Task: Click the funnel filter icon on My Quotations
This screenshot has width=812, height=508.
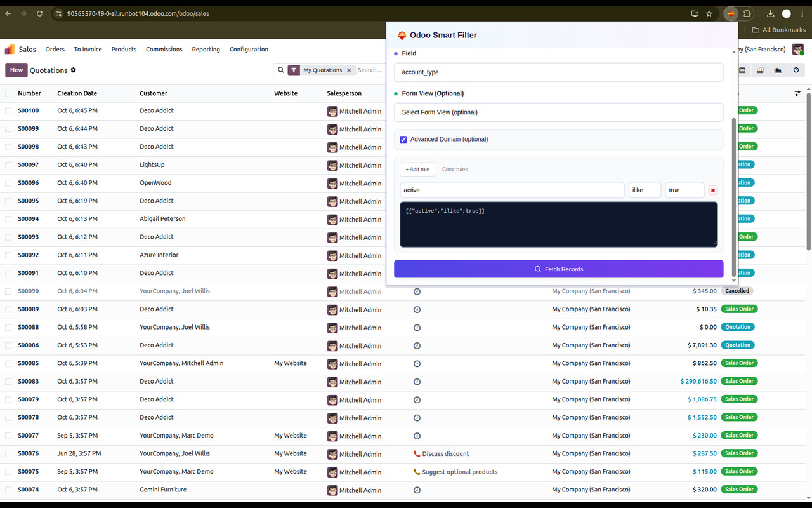Action: tap(294, 70)
